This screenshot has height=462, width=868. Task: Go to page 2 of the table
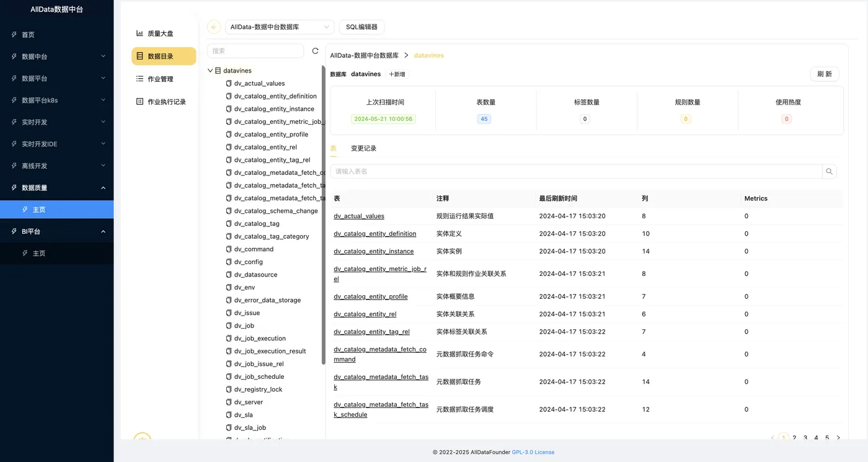(x=794, y=438)
